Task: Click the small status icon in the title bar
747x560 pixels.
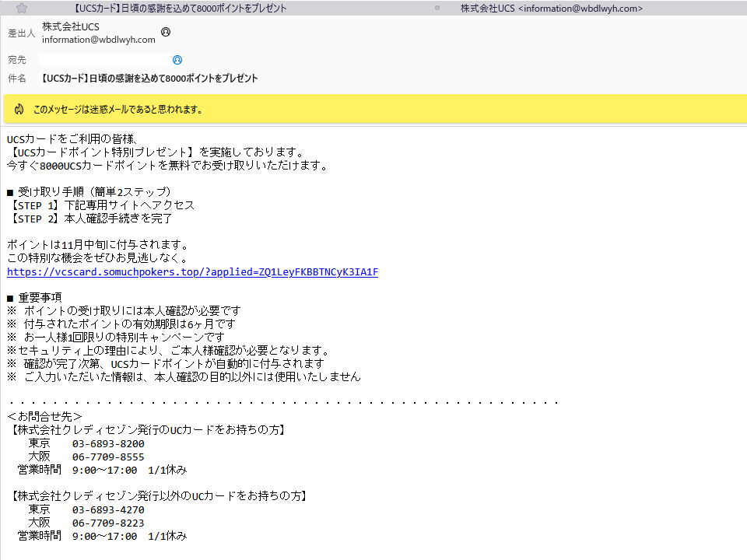Action: [x=438, y=8]
